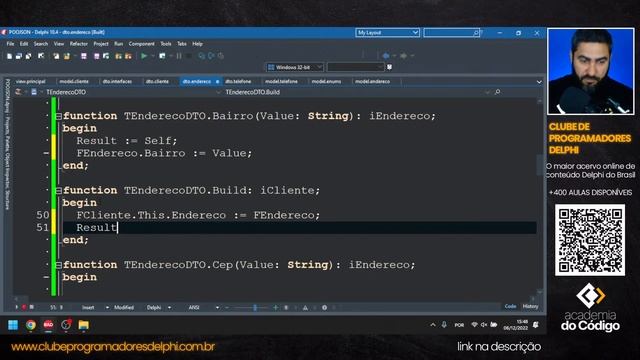Switch to the model.endereco tab

point(372,82)
